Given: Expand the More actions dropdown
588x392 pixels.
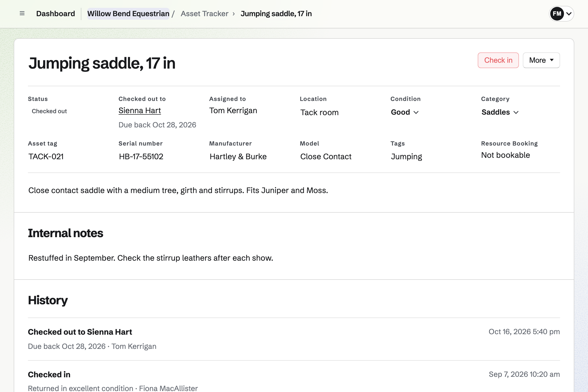Looking at the screenshot, I should click(x=541, y=60).
